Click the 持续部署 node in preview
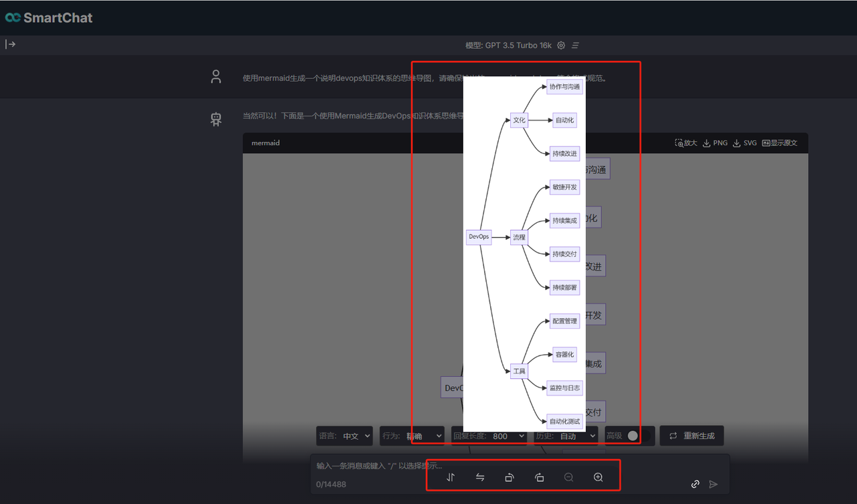The height and width of the screenshot is (504, 857). pos(564,288)
